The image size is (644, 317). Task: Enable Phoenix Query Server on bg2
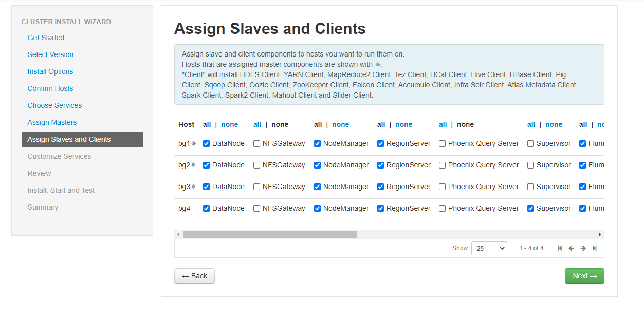pos(442,165)
